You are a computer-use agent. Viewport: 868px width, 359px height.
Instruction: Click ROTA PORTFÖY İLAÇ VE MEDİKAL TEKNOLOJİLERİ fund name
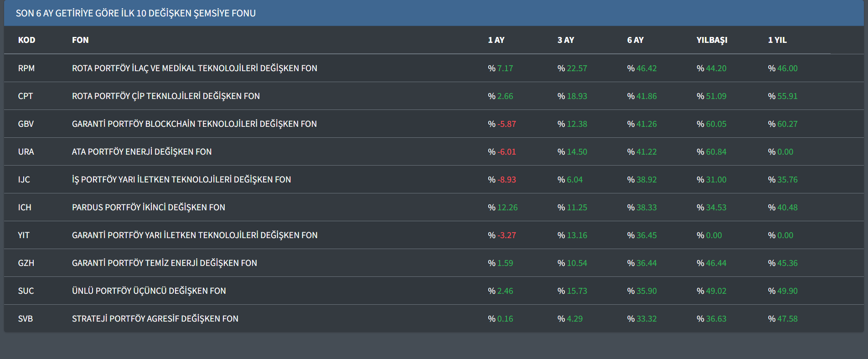[x=194, y=68]
